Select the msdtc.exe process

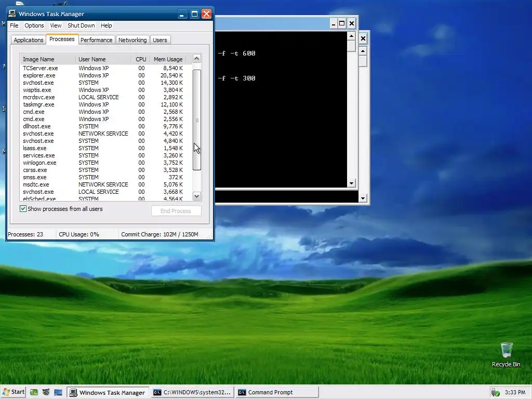click(103, 184)
